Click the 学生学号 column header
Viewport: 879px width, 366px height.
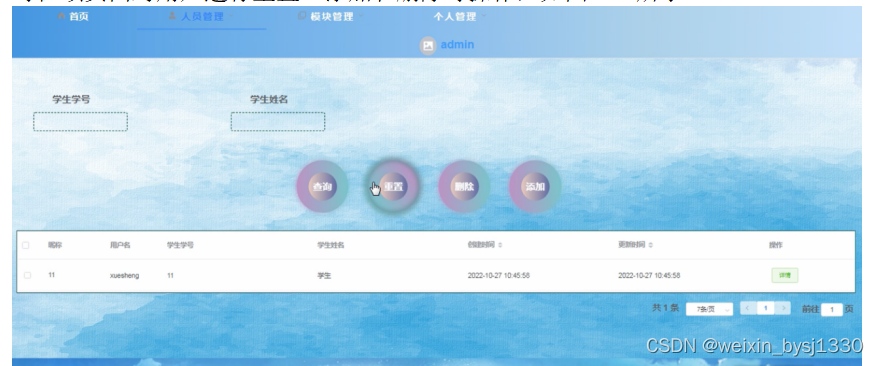(181, 245)
